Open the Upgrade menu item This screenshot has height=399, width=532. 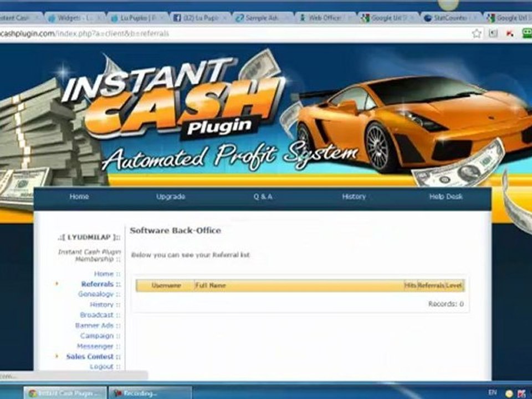[x=171, y=196]
